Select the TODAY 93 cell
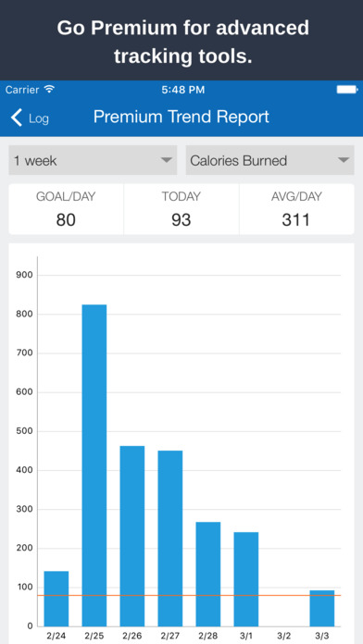363x644 pixels. coord(181,209)
